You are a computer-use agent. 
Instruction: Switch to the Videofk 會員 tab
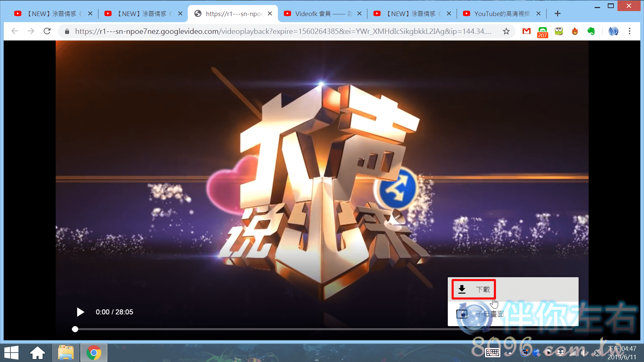tap(322, 14)
